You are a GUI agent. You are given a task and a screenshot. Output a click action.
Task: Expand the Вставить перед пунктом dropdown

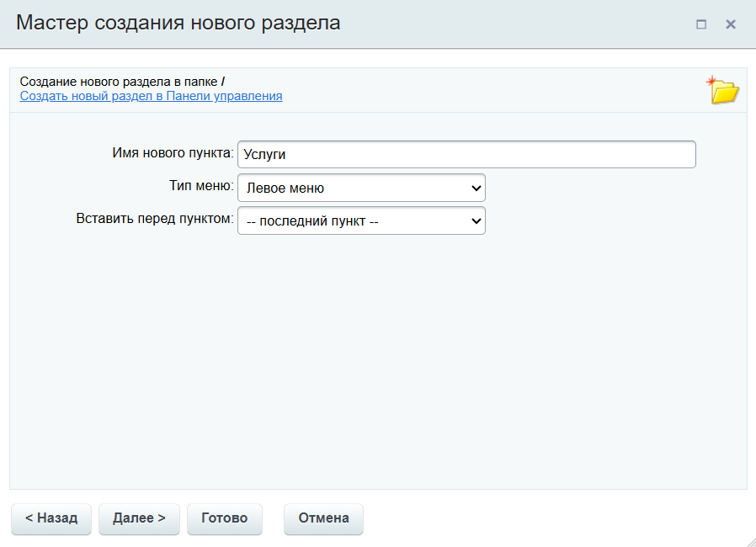coord(362,220)
